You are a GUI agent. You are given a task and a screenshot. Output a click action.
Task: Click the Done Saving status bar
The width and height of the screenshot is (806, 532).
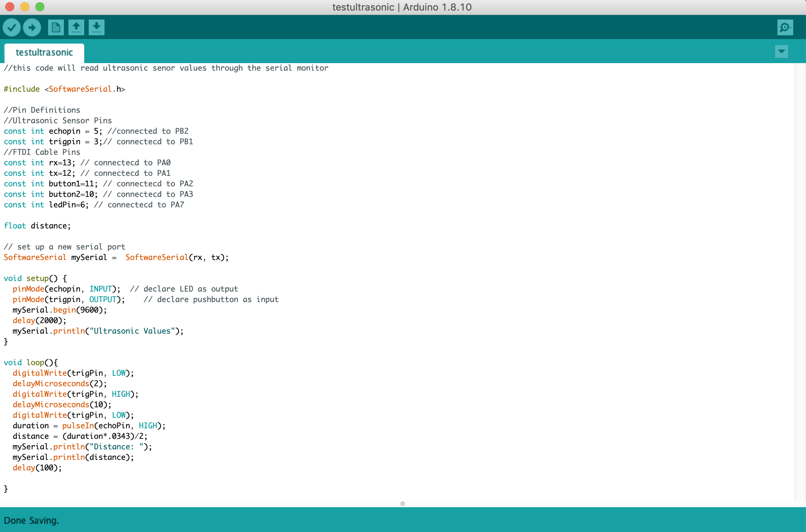(32, 520)
